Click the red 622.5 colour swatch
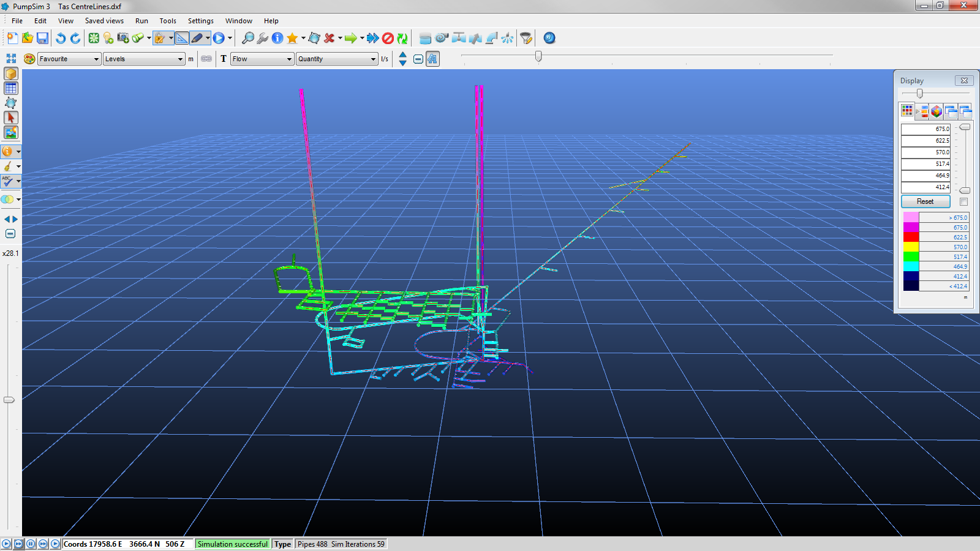 911,237
